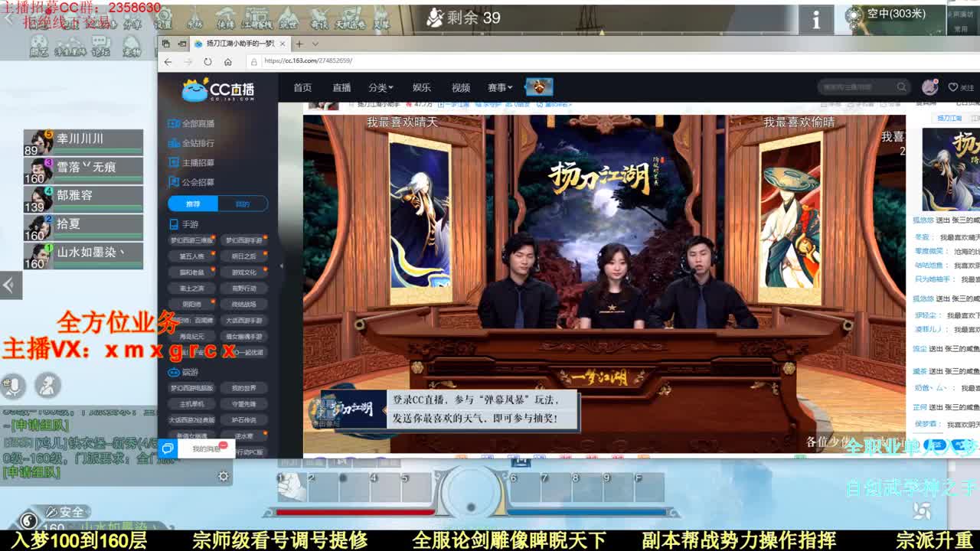Open 公会招募 in the sidebar
980x551 pixels.
coord(192,182)
